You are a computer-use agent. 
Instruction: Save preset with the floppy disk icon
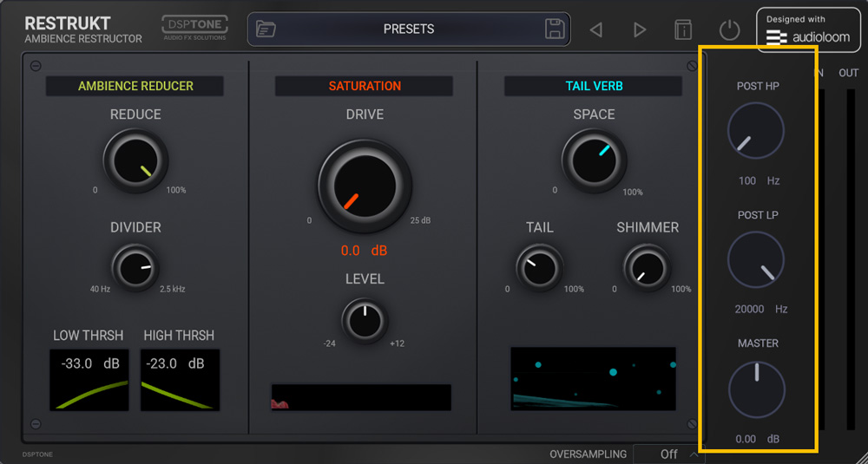[x=555, y=29]
